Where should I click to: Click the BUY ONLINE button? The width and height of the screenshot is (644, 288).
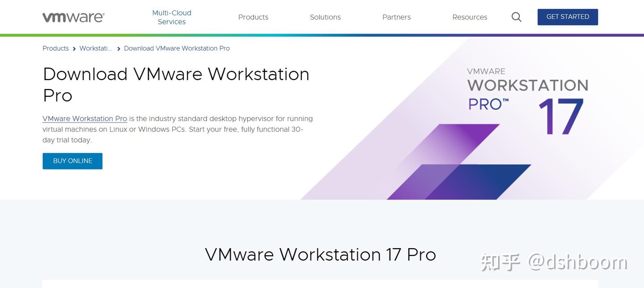(72, 161)
